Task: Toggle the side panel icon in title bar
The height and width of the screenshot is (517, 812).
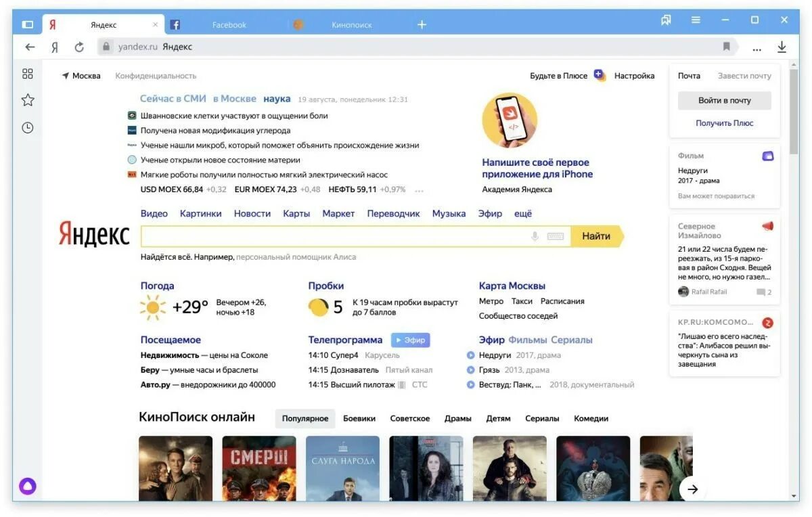Action: pyautogui.click(x=28, y=24)
